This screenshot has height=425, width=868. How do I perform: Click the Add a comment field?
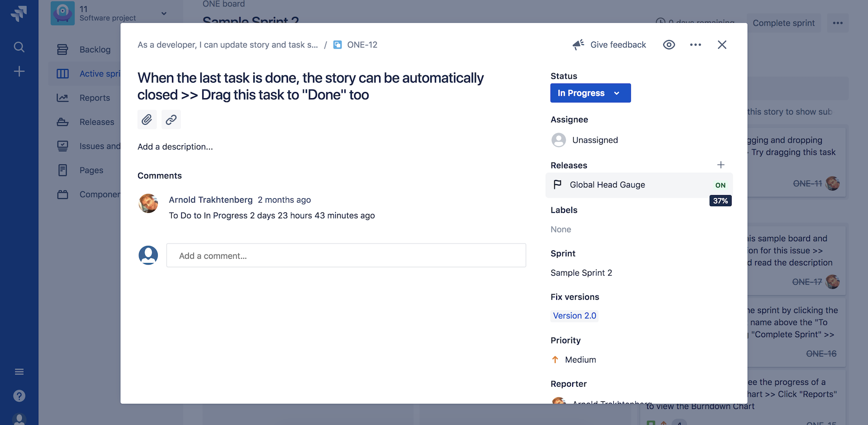pyautogui.click(x=346, y=255)
